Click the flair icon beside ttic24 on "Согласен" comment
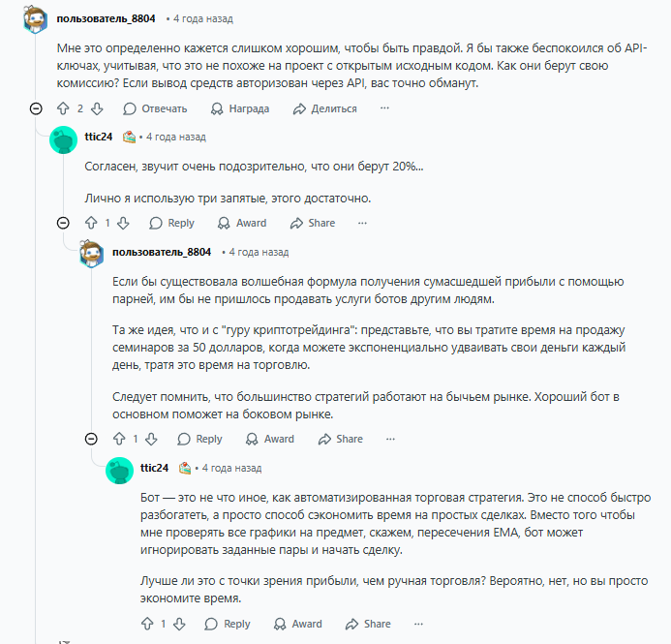 [129, 138]
